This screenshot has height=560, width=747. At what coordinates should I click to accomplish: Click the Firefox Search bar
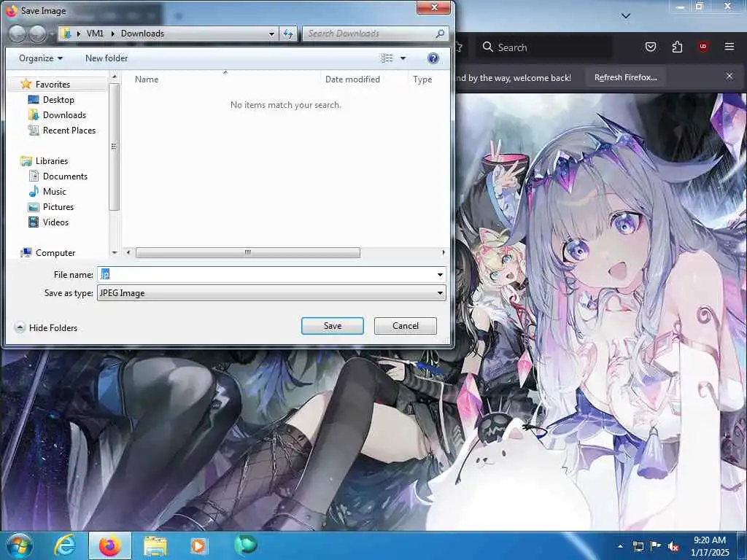coord(546,47)
